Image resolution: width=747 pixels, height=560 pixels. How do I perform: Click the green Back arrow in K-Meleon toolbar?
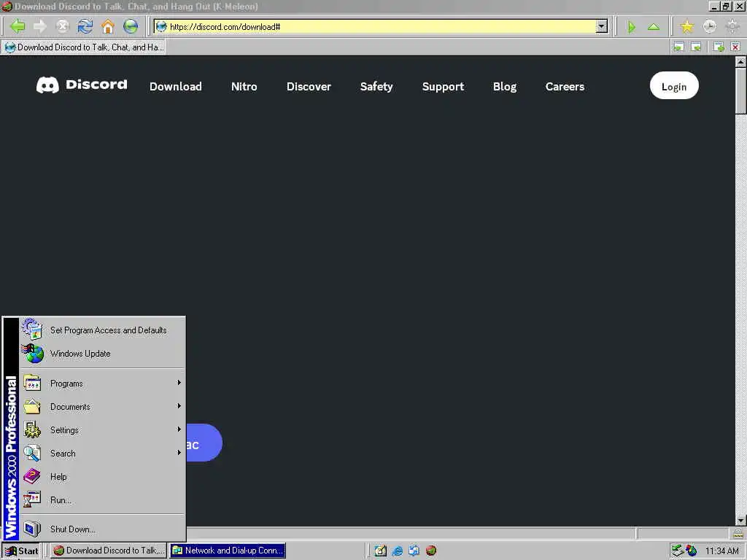(18, 26)
